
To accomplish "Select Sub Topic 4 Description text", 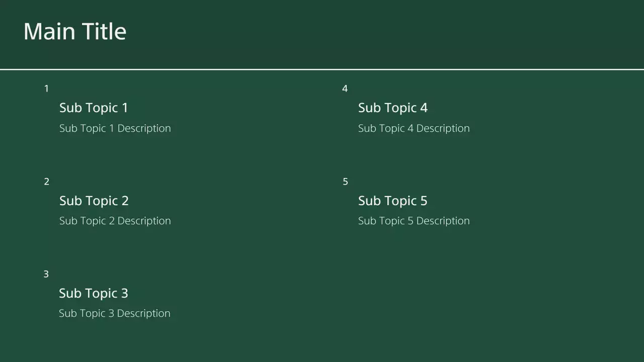I will point(414,128).
